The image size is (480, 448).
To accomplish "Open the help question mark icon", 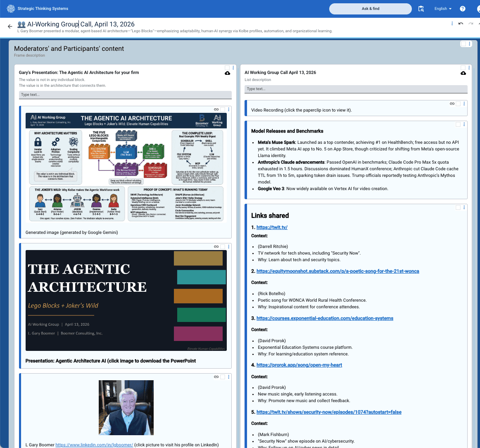I will pyautogui.click(x=463, y=9).
